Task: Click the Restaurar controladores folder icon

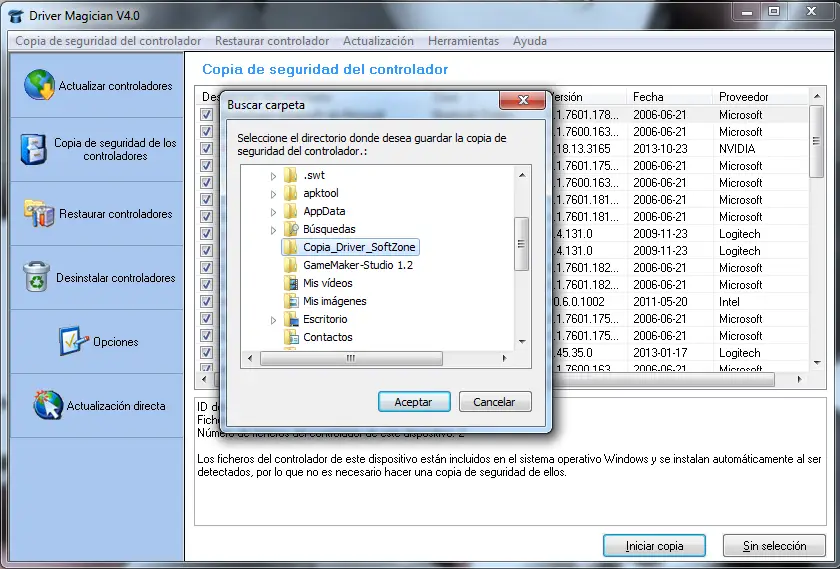Action: click(39, 213)
